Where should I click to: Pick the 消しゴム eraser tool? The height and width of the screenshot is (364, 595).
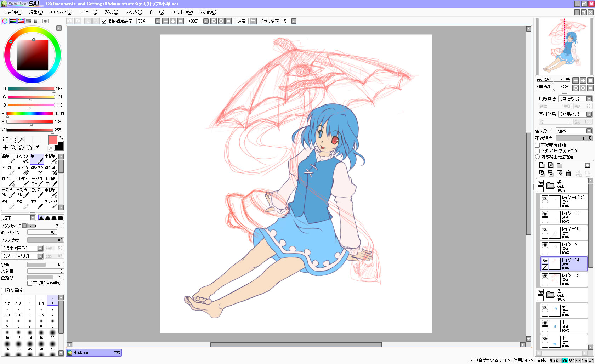[x=23, y=170]
